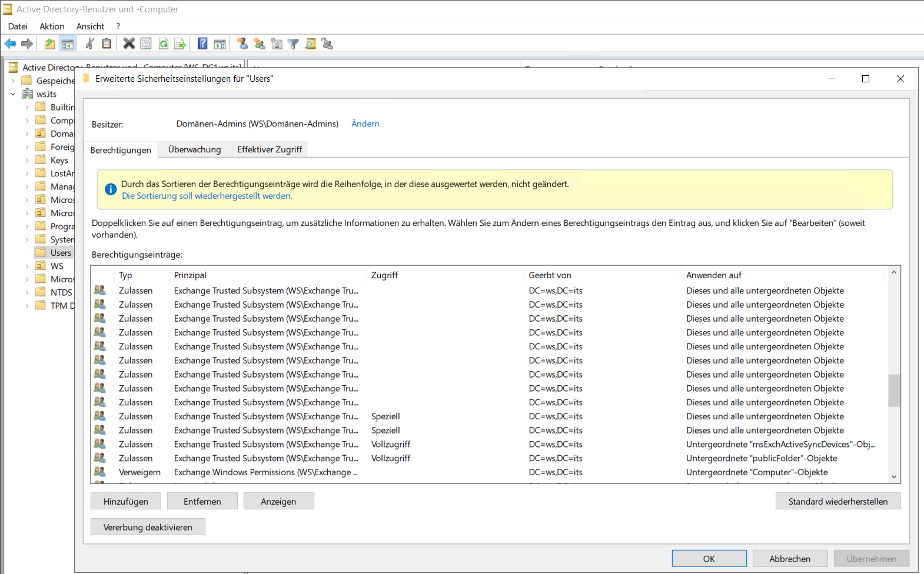Sort the list by the Prinzipal column header
Viewport: 924px width, 574px height.
pyautogui.click(x=268, y=275)
